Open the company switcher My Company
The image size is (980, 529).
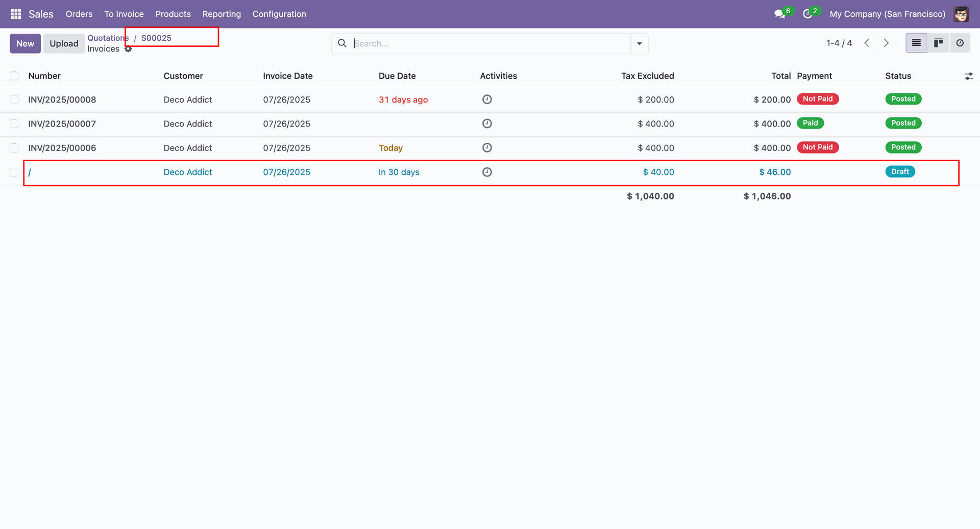click(x=887, y=14)
